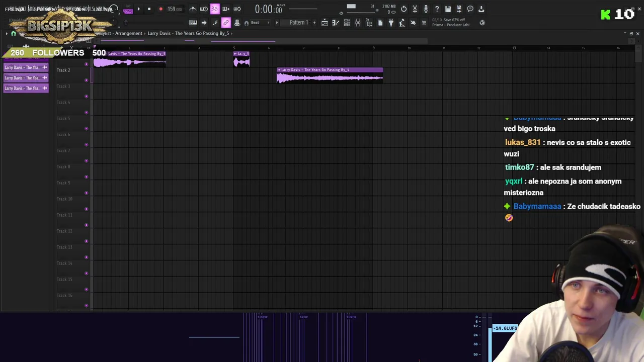Viewport: 644px width, 362px height.
Task: Show the playlist view icon
Action: [x=325, y=23]
